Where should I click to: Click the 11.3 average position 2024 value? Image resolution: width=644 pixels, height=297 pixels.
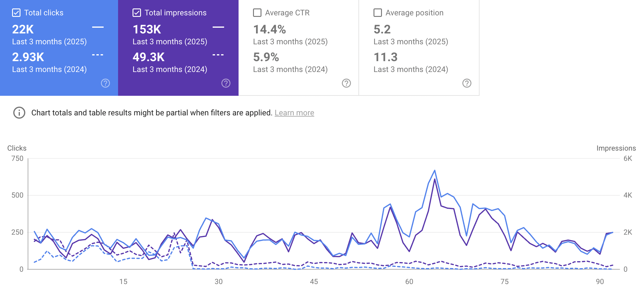[x=386, y=57]
